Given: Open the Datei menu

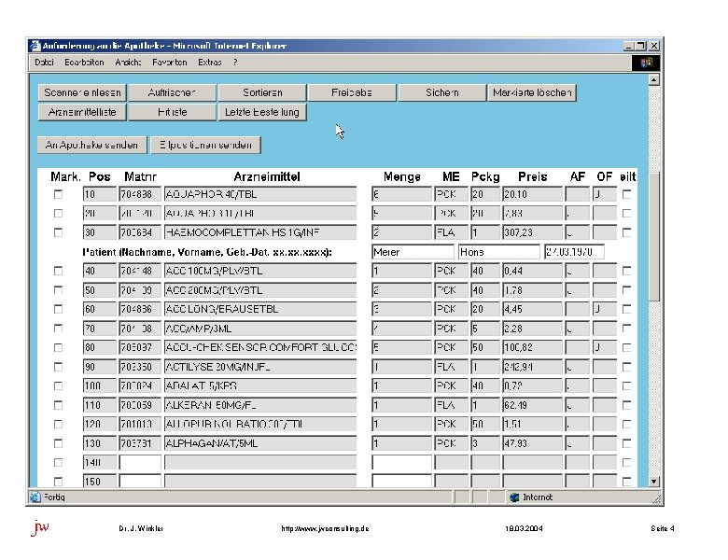Looking at the screenshot, I should click(x=44, y=63).
